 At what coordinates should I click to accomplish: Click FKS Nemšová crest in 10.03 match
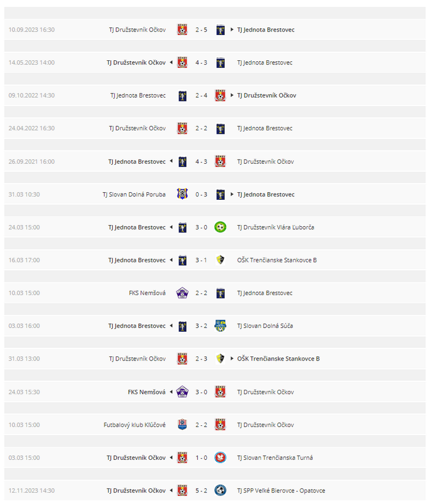182,293
